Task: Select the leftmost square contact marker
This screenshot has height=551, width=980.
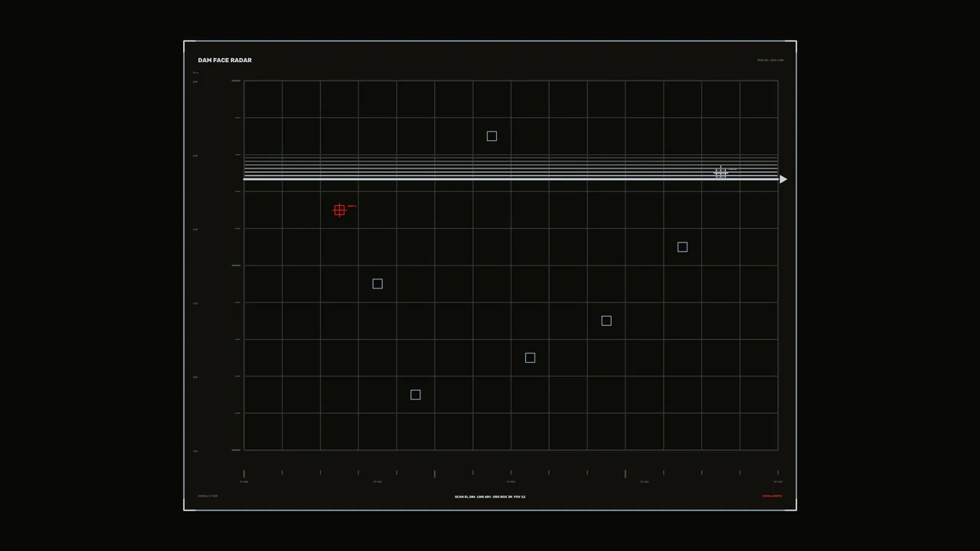Action: (377, 284)
